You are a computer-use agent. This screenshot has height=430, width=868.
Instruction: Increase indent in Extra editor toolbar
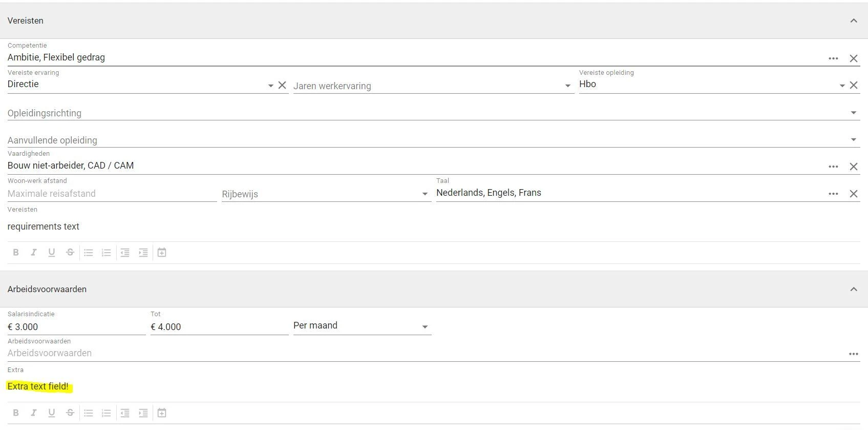(x=143, y=413)
